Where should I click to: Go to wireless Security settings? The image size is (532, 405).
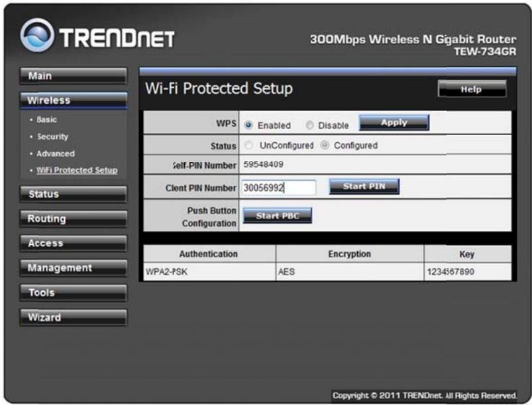click(x=52, y=136)
